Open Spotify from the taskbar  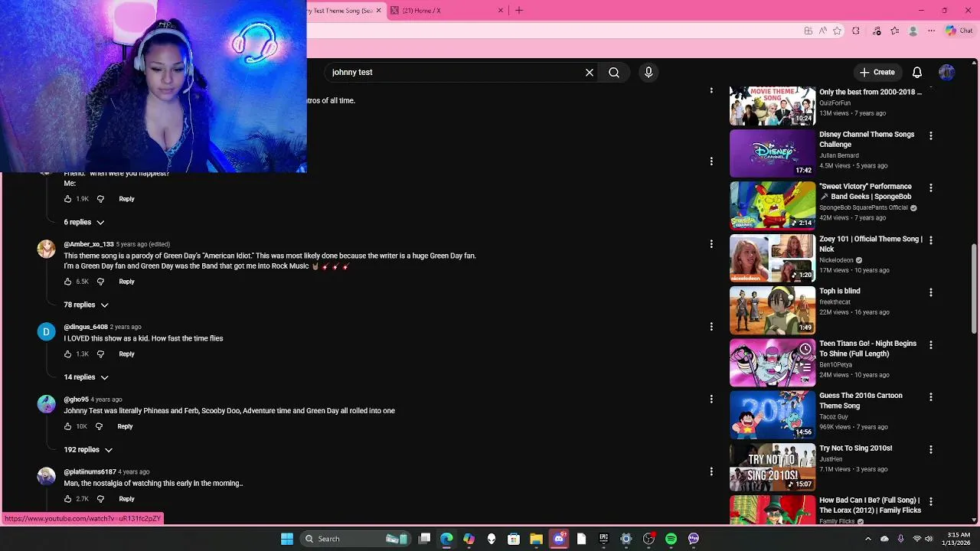pos(671,539)
